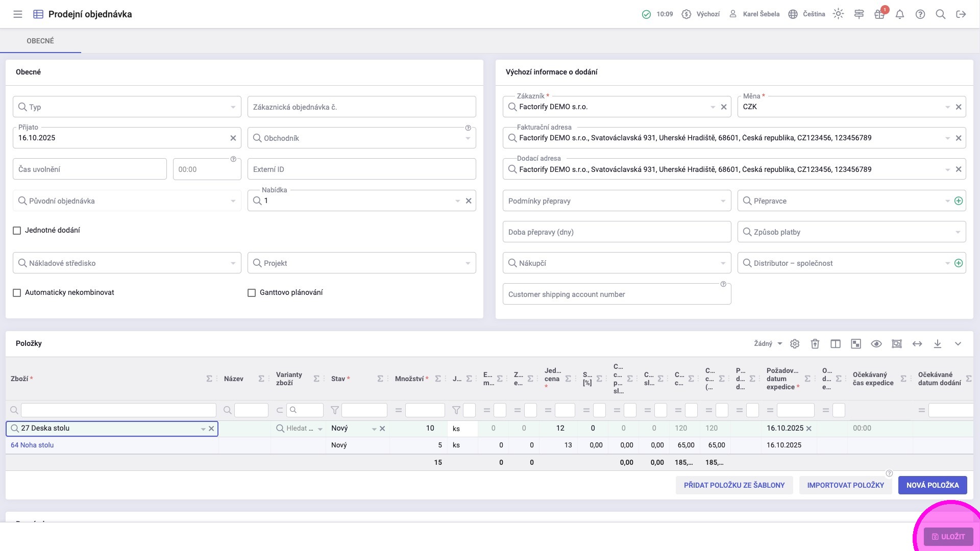The width and height of the screenshot is (980, 551).
Task: Toggle the light/dark theme sun icon
Action: tap(838, 14)
